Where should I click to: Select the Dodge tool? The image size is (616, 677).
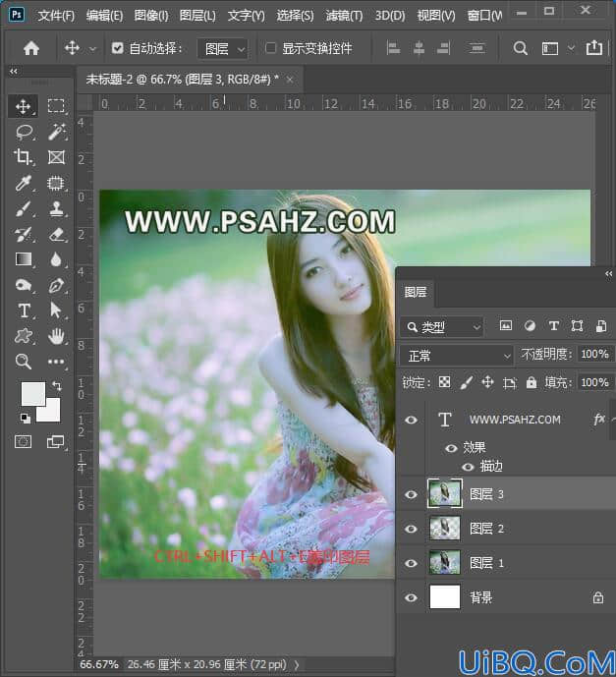click(24, 285)
